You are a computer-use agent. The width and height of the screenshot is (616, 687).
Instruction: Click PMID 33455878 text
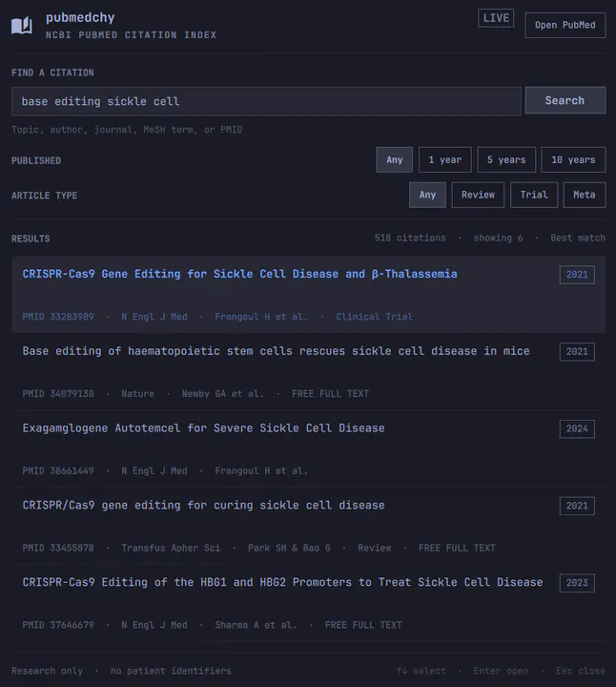pyautogui.click(x=58, y=548)
